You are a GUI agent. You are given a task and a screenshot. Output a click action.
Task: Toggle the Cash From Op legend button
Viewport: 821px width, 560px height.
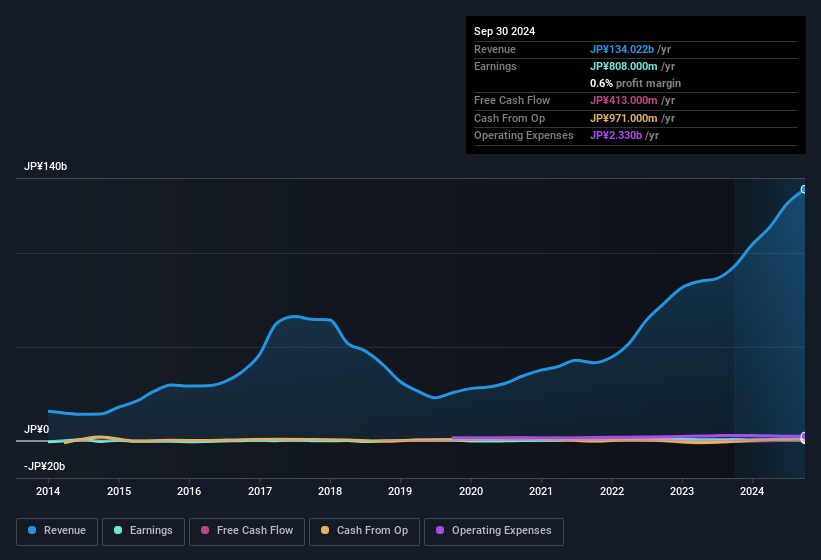pyautogui.click(x=364, y=531)
